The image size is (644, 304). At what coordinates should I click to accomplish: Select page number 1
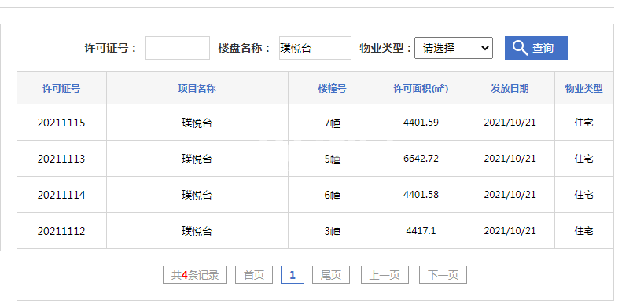coord(293,275)
